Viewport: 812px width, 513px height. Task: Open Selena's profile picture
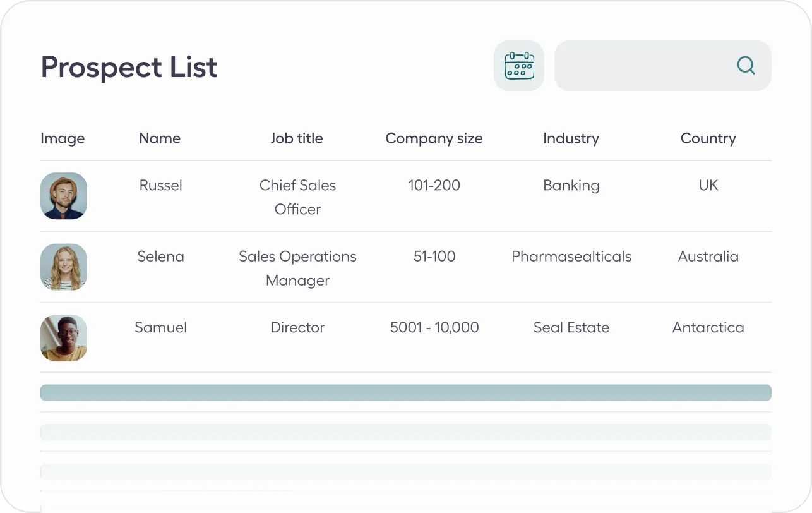[x=64, y=267]
